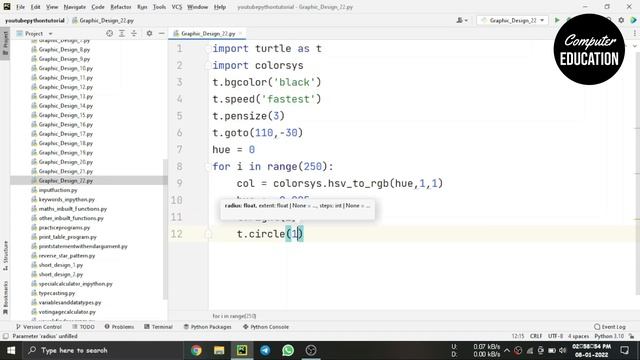The image size is (640, 360).
Task: Open Graphic_Design_8.py in project tree
Action: point(64,49)
